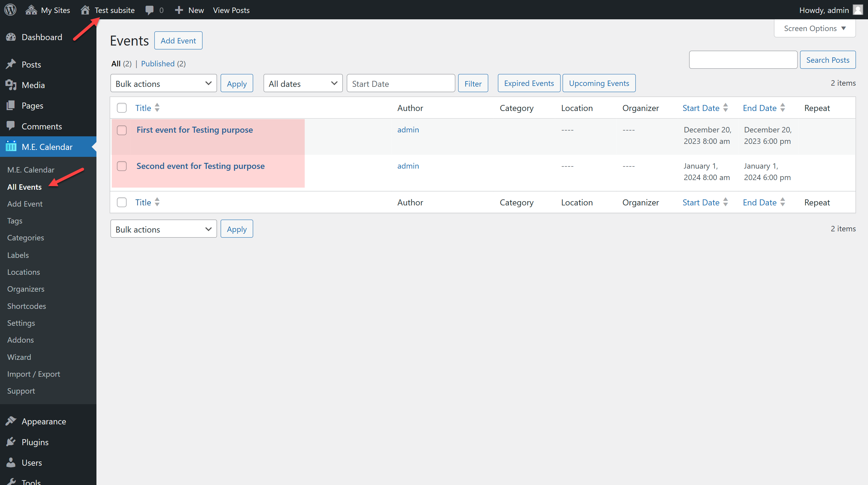
Task: Click the Dashboard icon in sidebar
Action: tap(11, 36)
